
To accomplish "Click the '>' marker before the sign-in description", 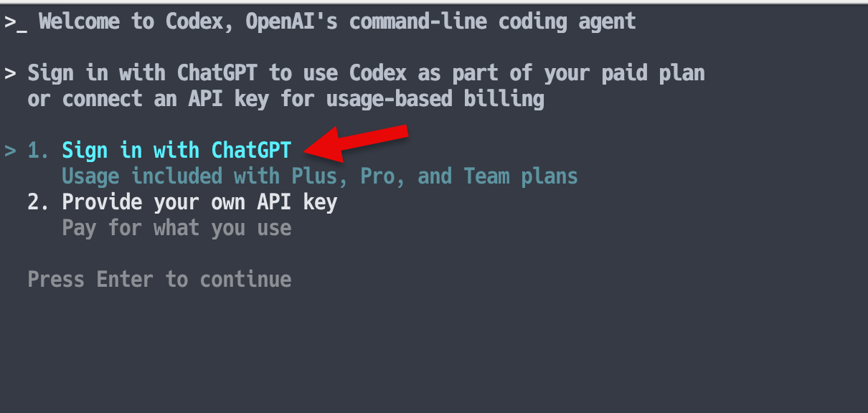I will click(x=9, y=72).
